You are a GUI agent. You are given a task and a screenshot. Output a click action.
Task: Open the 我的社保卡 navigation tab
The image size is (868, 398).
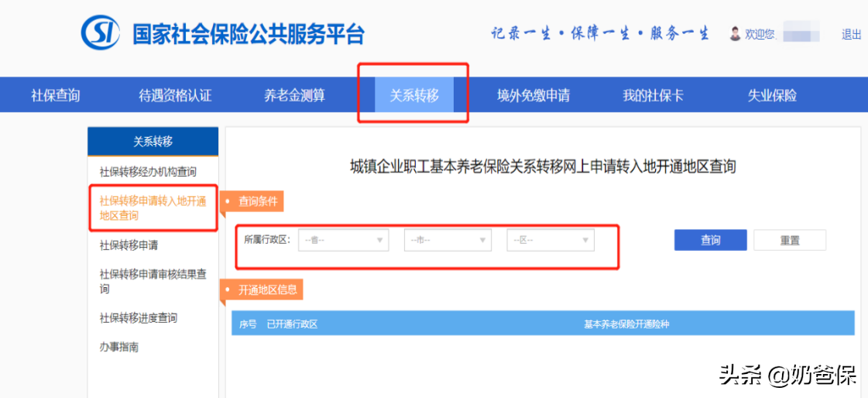654,95
